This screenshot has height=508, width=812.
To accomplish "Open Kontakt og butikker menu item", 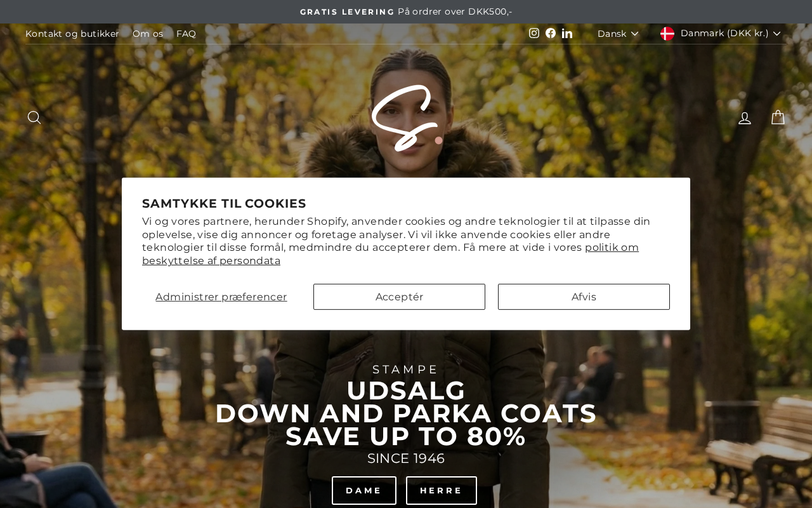I will [72, 34].
